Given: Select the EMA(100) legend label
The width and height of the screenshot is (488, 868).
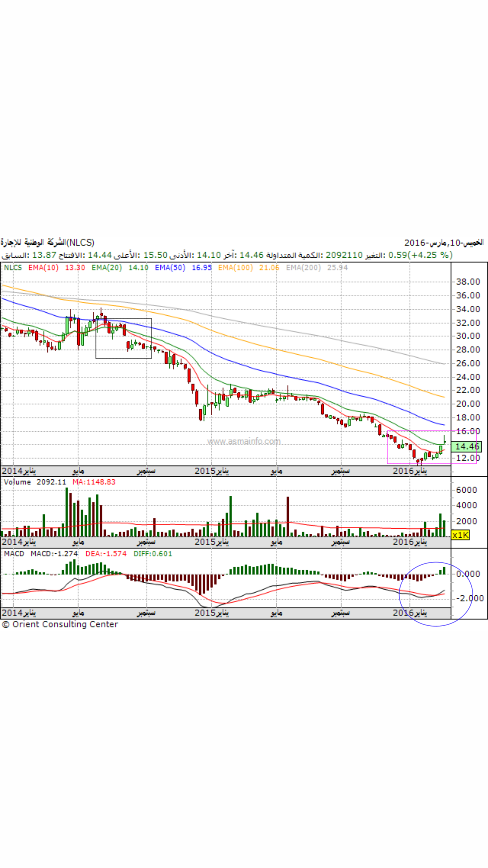Looking at the screenshot, I should [x=236, y=268].
